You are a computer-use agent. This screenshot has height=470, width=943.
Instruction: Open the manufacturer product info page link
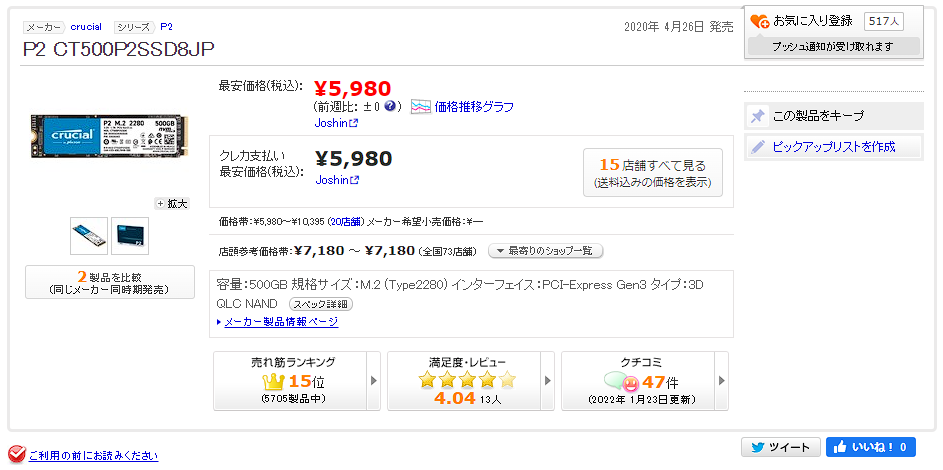(x=280, y=322)
